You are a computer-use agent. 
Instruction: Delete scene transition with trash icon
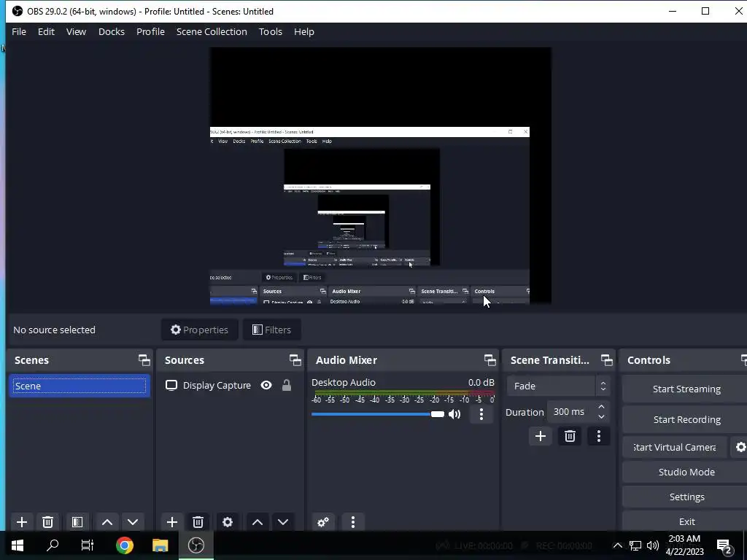(x=570, y=436)
